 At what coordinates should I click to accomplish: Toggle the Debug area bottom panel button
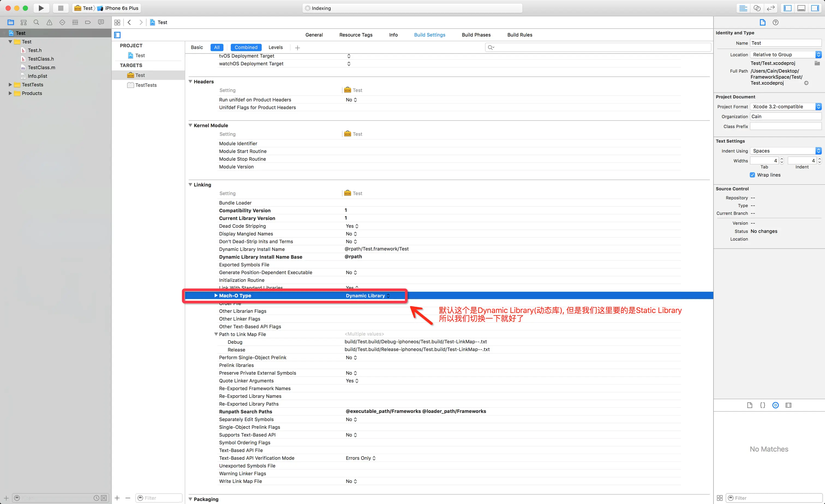(x=801, y=8)
